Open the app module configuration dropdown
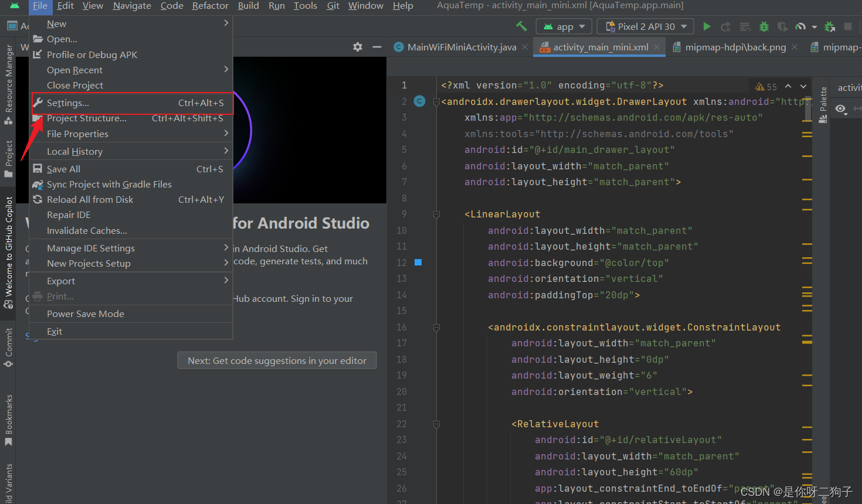Viewport: 862px width, 504px height. pyautogui.click(x=563, y=26)
